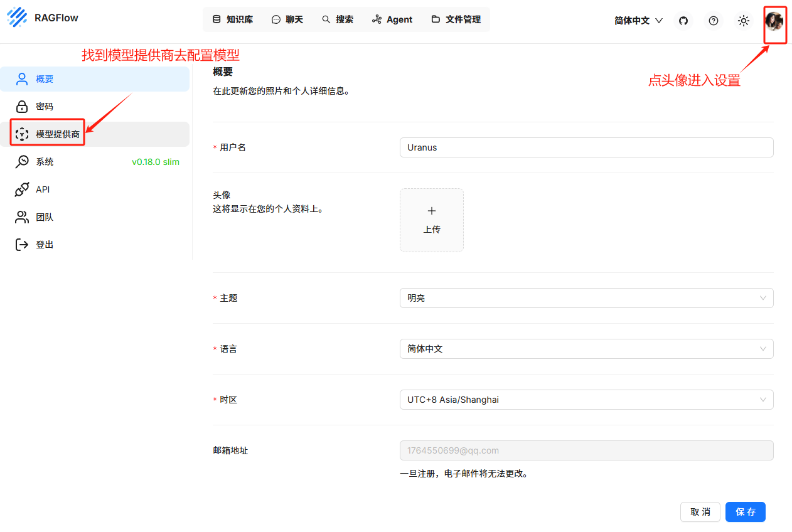The image size is (792, 532).
Task: Click the chat bubble icon in 聊天 tab
Action: tap(276, 19)
